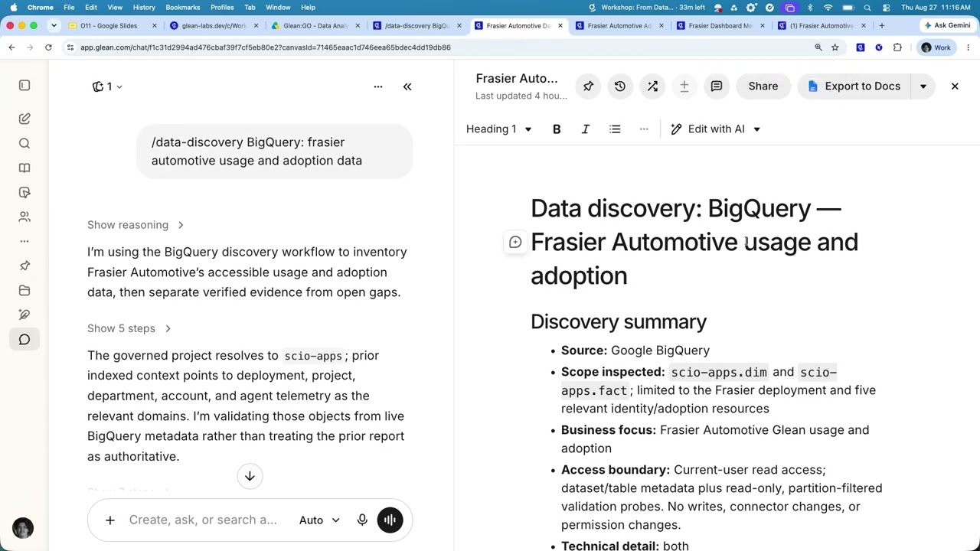Toggle bold formatting

[557, 129]
